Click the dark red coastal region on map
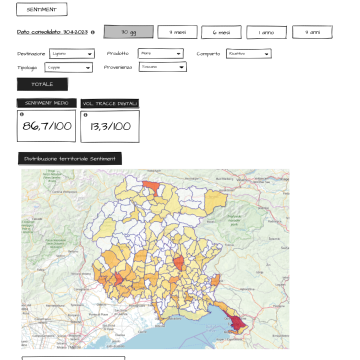The height and width of the screenshot is (360, 360). click(x=237, y=321)
